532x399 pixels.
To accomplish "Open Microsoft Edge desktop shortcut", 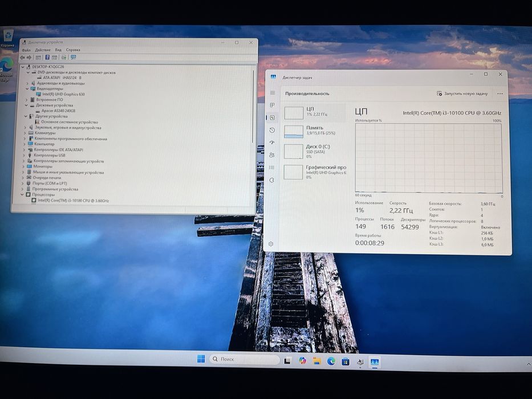I will [x=6, y=70].
